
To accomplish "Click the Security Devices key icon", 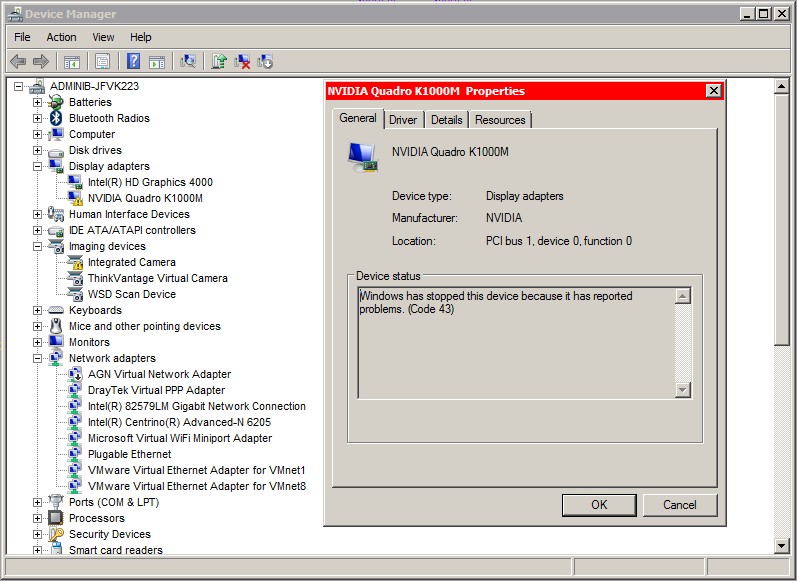I will click(x=56, y=534).
